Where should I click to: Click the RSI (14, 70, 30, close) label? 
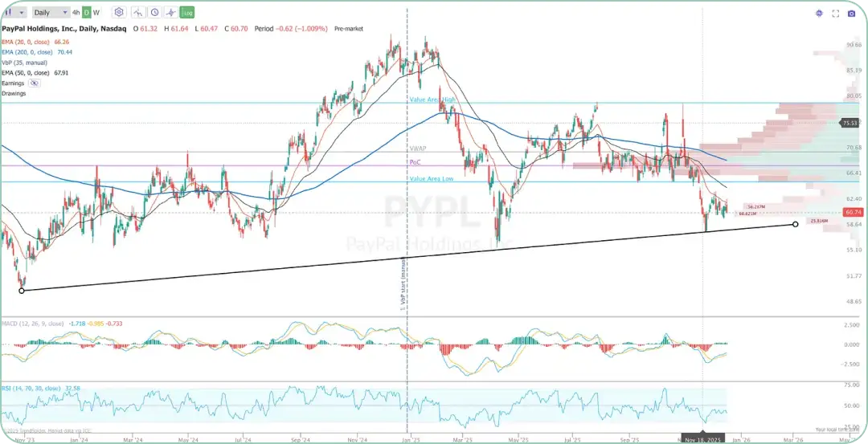[x=31, y=388]
